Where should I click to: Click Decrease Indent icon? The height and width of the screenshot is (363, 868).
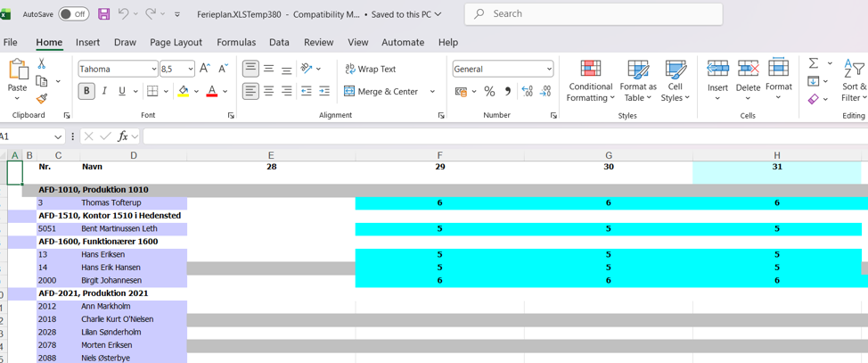pyautogui.click(x=307, y=91)
